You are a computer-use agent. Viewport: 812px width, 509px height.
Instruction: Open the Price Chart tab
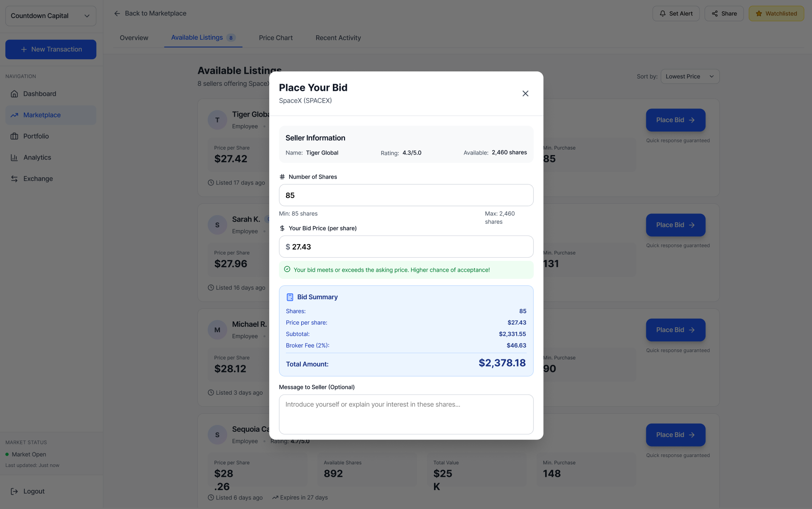[275, 38]
